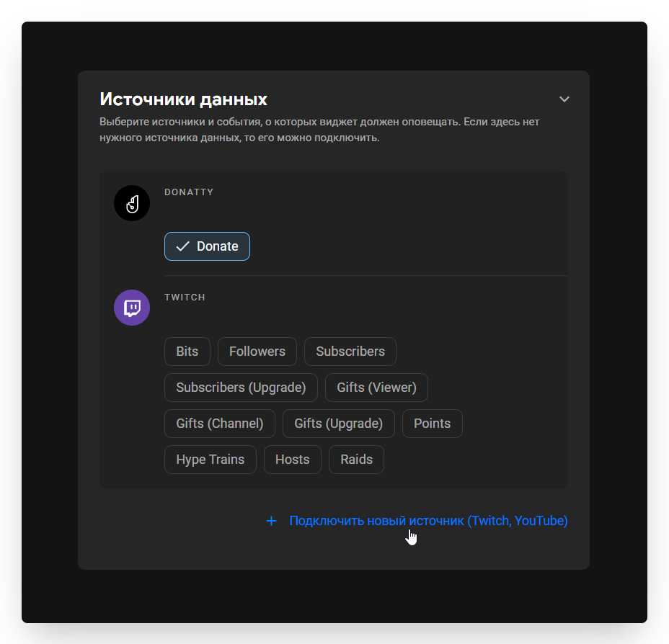Enable Subscribers (Upgrade) events
669x644 pixels.
241,388
